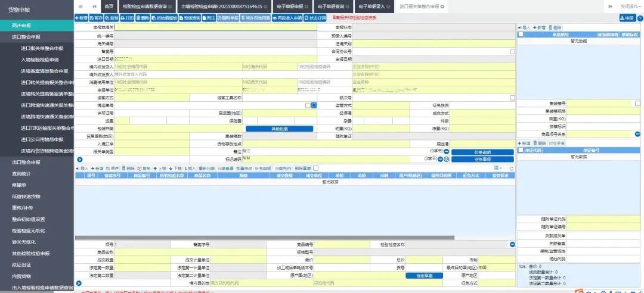Tick the checkbox beside 集装箱号 input
This screenshot has height=293, width=644.
637,103
